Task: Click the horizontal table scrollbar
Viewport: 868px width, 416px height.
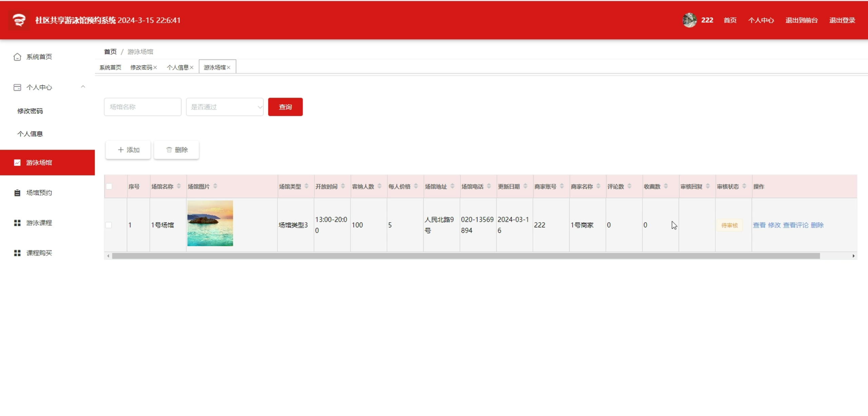Action: click(x=465, y=256)
